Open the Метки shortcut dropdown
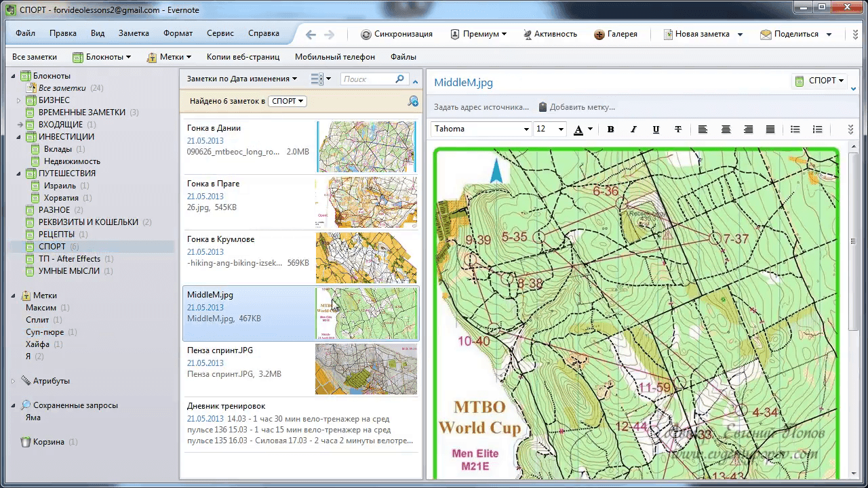 pos(169,58)
